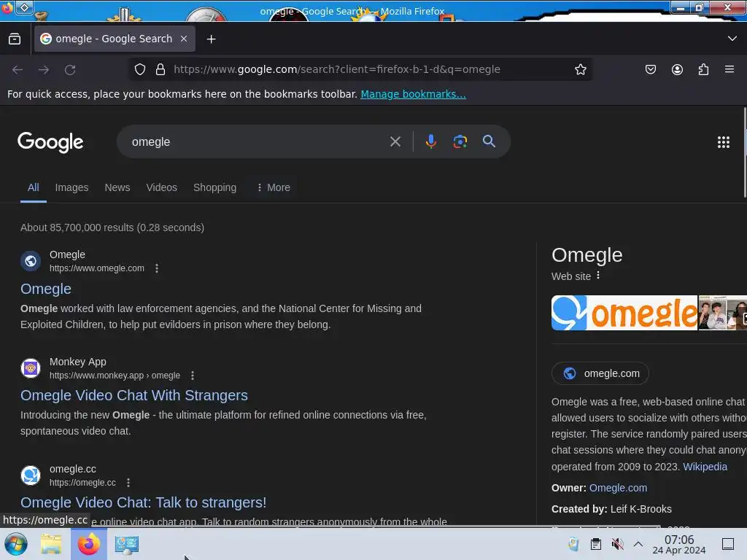This screenshot has width=747, height=560.
Task: View the people photo thumbnail in Omegle panel
Action: tap(722, 313)
